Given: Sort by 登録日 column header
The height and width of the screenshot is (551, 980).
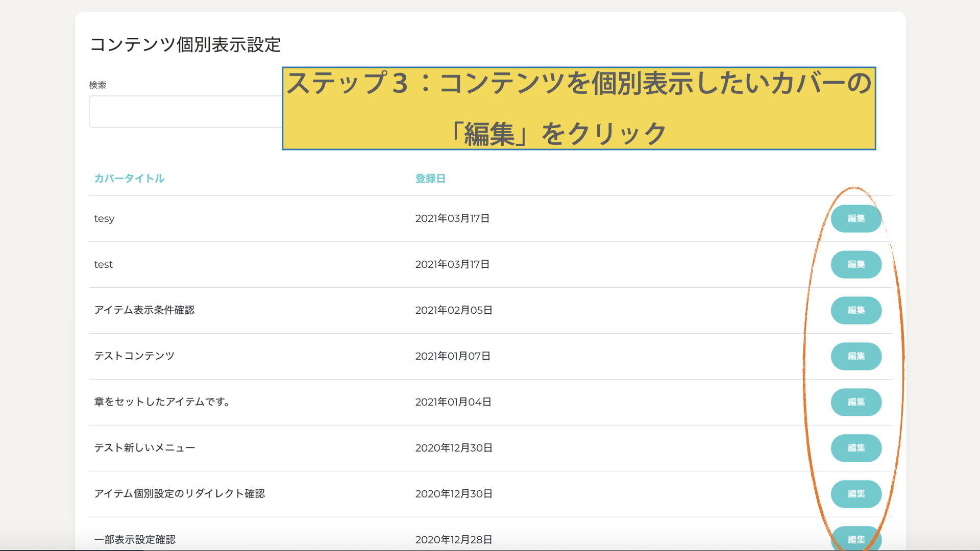Looking at the screenshot, I should point(430,179).
